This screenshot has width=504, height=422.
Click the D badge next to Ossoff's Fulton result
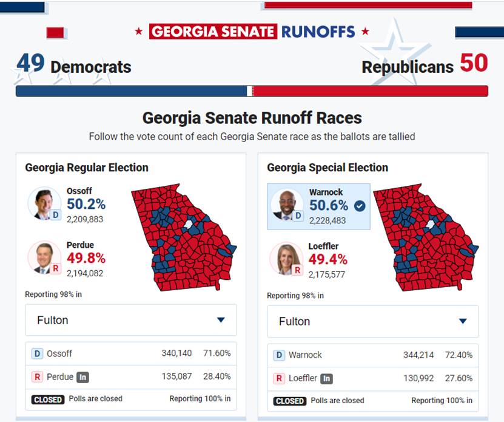38,353
